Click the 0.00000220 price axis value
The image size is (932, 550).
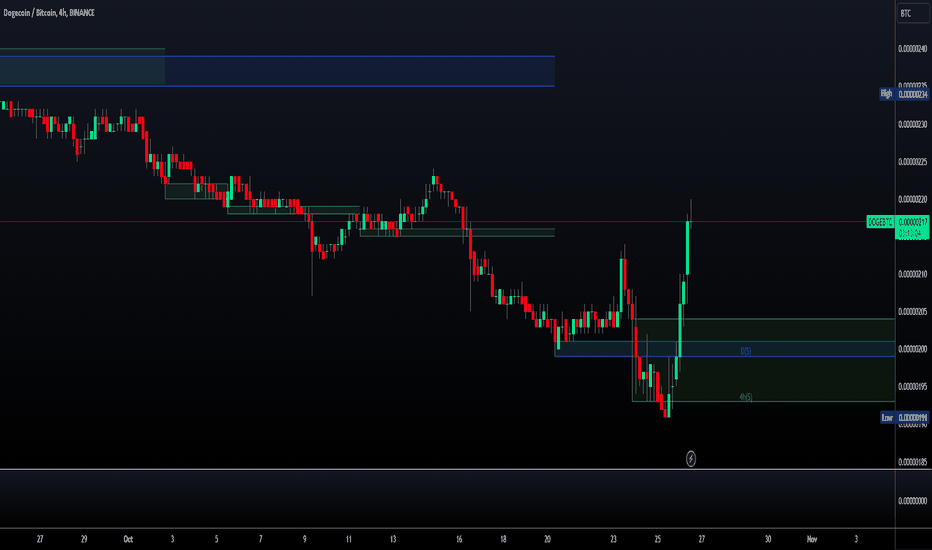pyautogui.click(x=912, y=199)
